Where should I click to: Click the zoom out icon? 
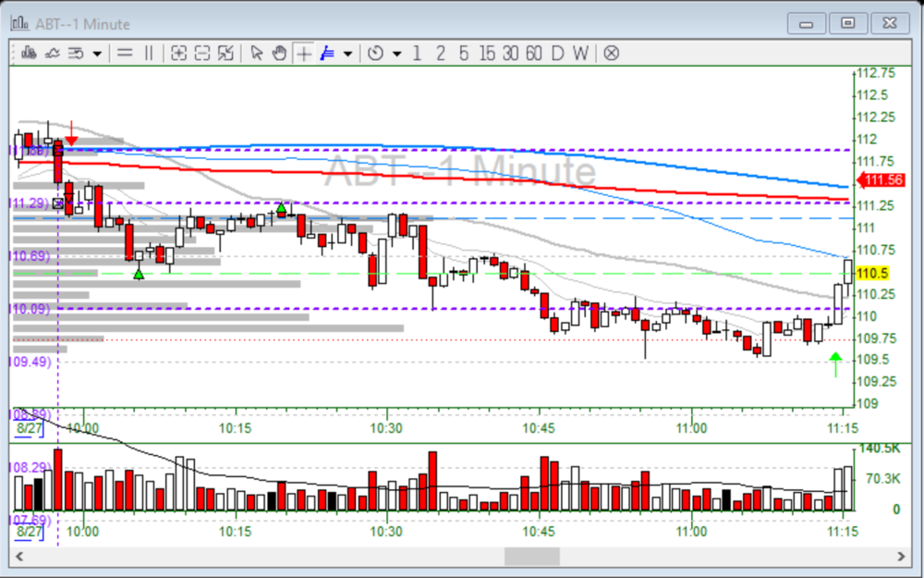pyautogui.click(x=202, y=53)
